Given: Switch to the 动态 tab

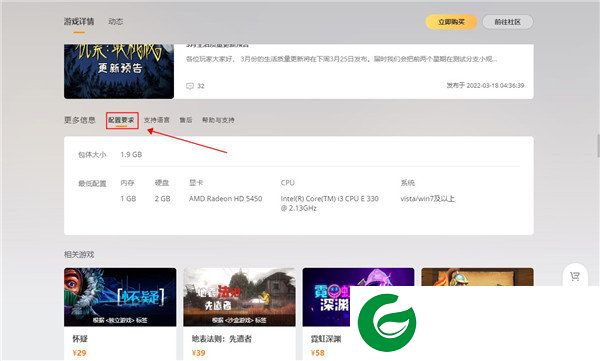Looking at the screenshot, I should point(115,21).
